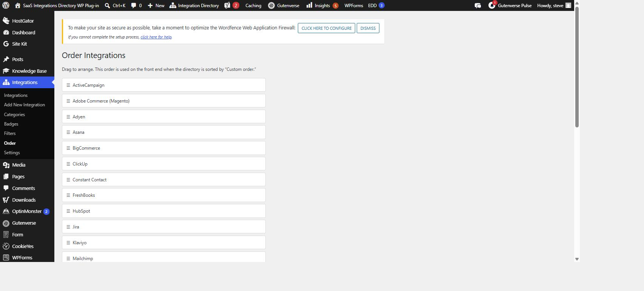Follow the 'click here for help' link
644x291 pixels.
156,37
